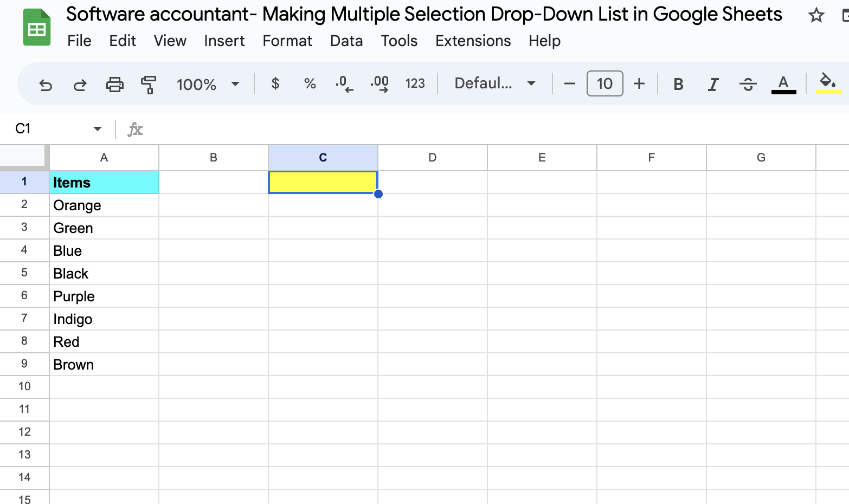Viewport: 849px width, 504px height.
Task: Open the Format menu
Action: (287, 41)
